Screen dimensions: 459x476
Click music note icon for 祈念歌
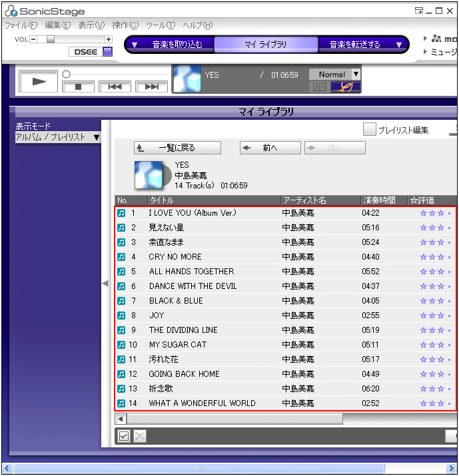pyautogui.click(x=121, y=389)
